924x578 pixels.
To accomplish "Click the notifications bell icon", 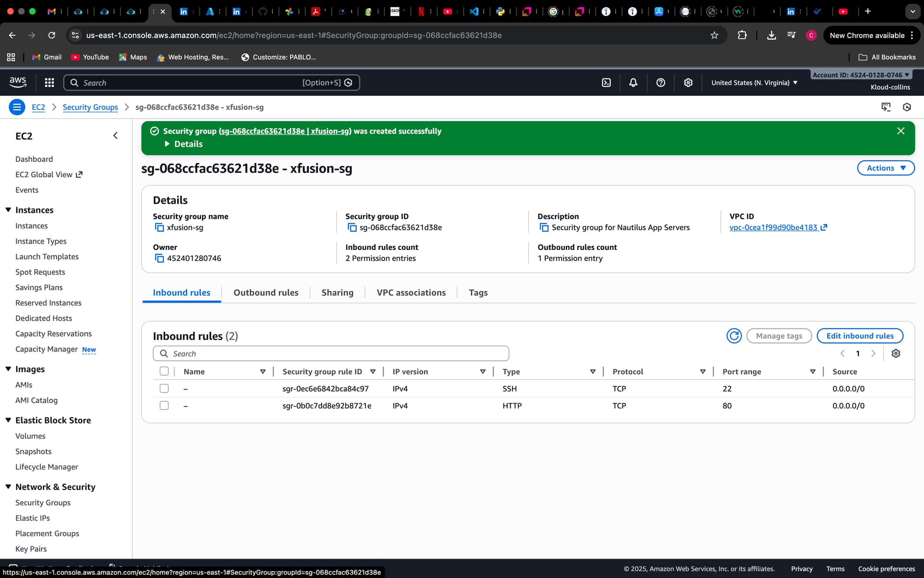I will pos(633,83).
